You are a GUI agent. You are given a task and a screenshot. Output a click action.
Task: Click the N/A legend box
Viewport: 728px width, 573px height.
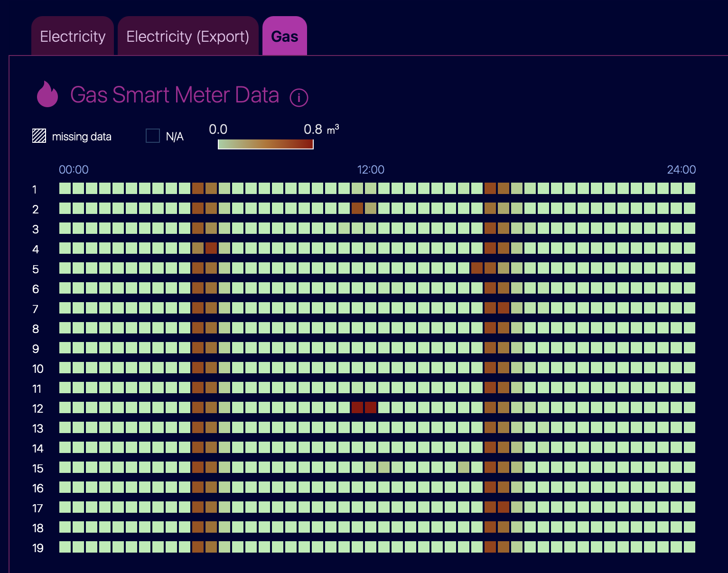coord(153,136)
